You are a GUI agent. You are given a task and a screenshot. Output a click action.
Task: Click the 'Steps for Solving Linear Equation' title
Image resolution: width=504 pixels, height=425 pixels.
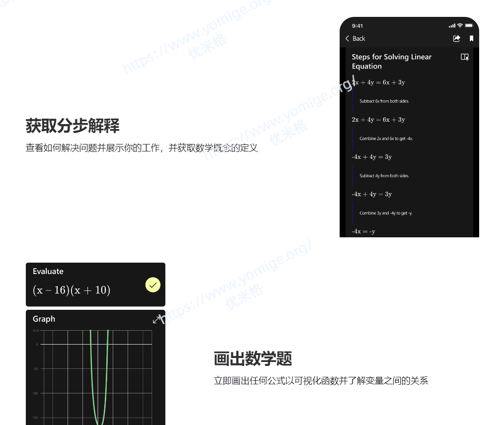point(391,62)
